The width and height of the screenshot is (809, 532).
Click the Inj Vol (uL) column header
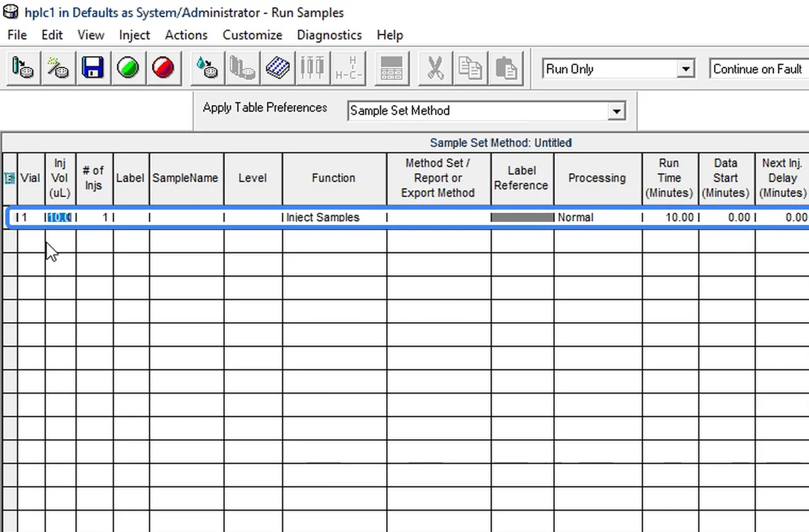click(x=60, y=178)
